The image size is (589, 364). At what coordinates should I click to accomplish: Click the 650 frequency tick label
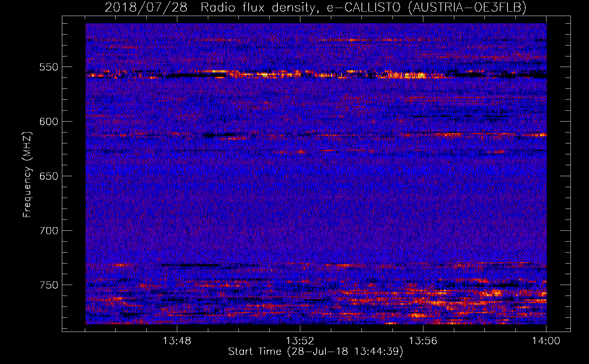(x=49, y=176)
